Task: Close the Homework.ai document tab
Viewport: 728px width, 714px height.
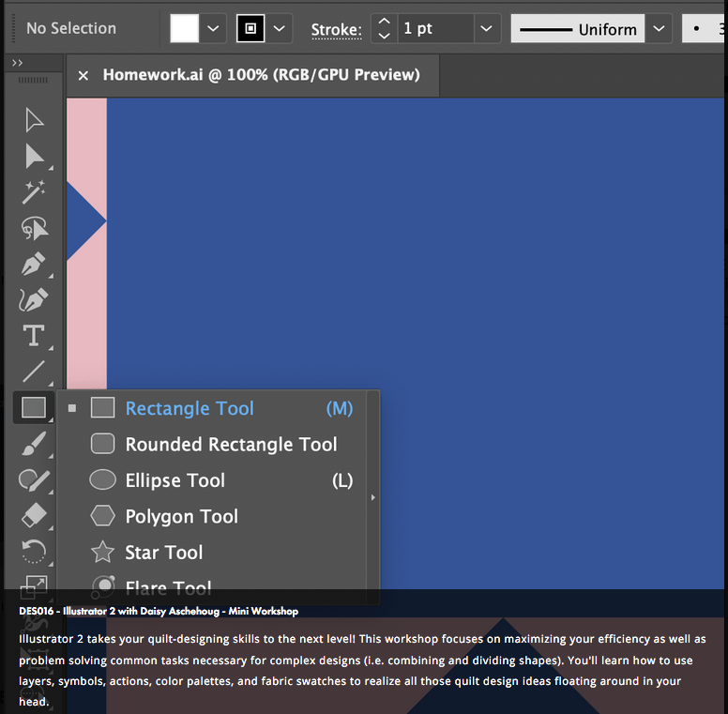Action: 83,75
